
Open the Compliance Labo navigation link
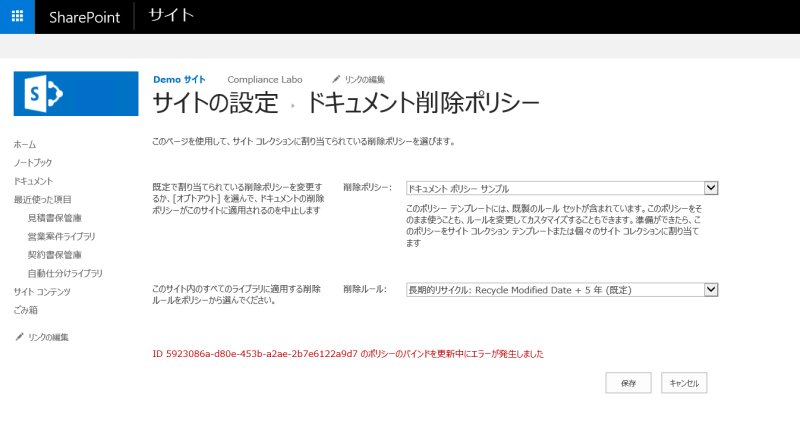point(265,80)
